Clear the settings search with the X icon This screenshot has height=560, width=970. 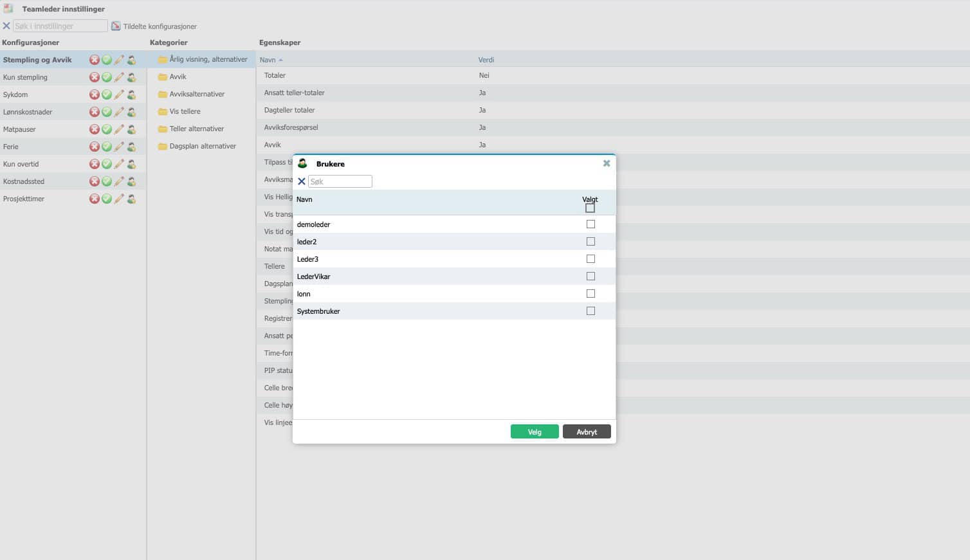pos(6,26)
